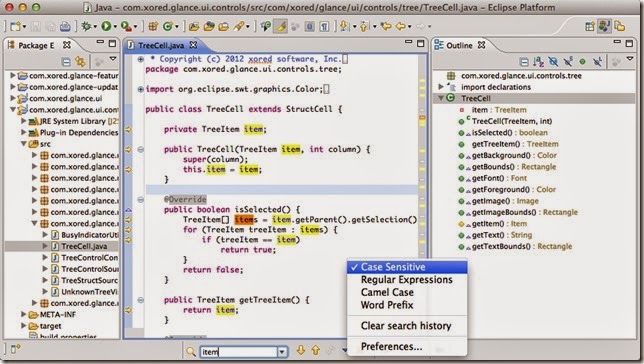Choose Case Sensitive in the popup menu

[x=407, y=267]
